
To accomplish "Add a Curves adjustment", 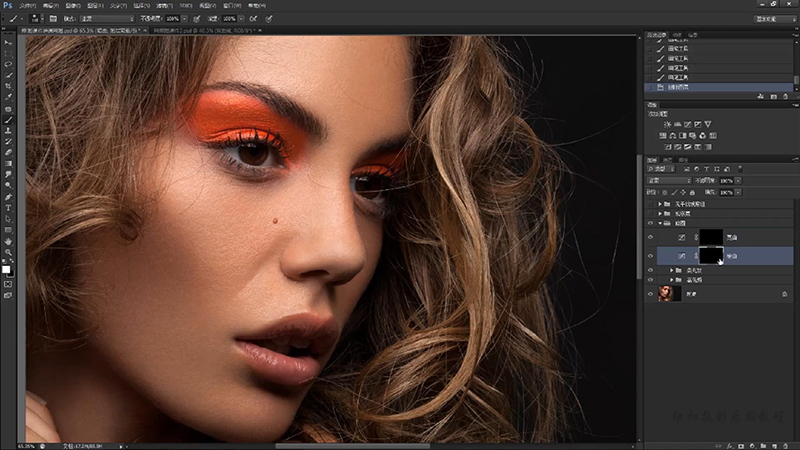I will [688, 124].
